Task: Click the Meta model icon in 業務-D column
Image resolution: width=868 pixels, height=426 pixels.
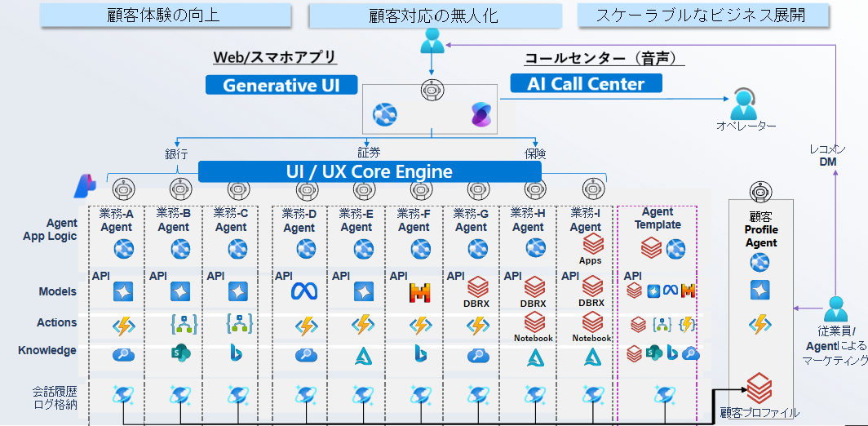Action: 304,291
